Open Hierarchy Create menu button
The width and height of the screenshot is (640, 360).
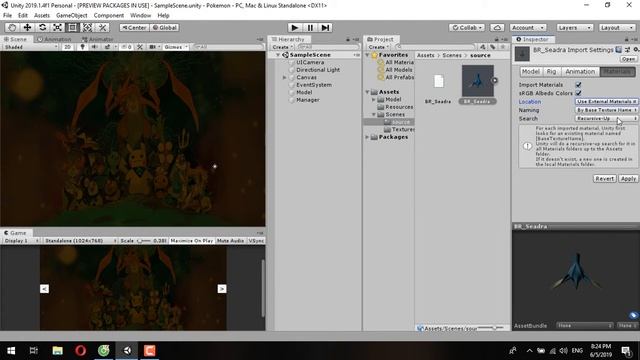[282, 47]
